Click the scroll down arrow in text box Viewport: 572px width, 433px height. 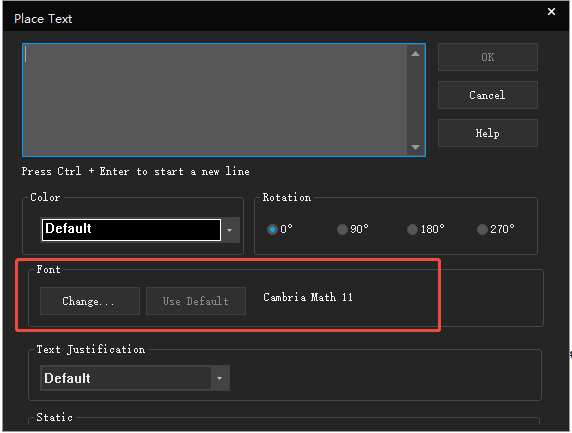point(415,147)
